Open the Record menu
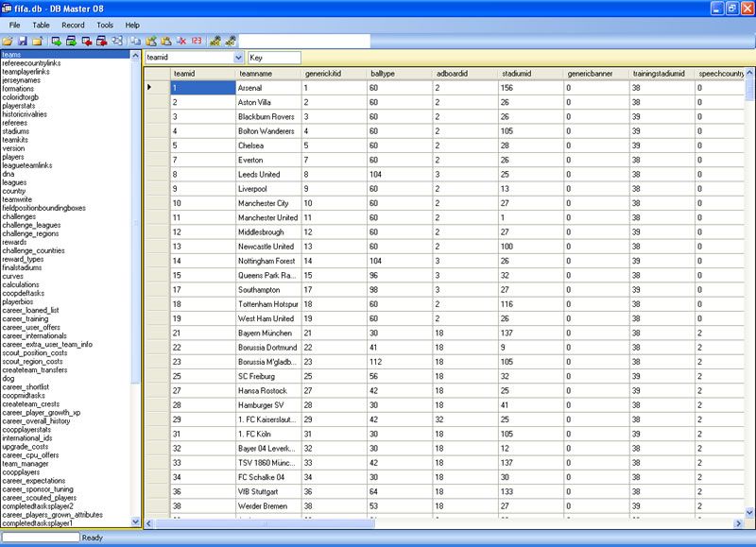 coord(73,25)
